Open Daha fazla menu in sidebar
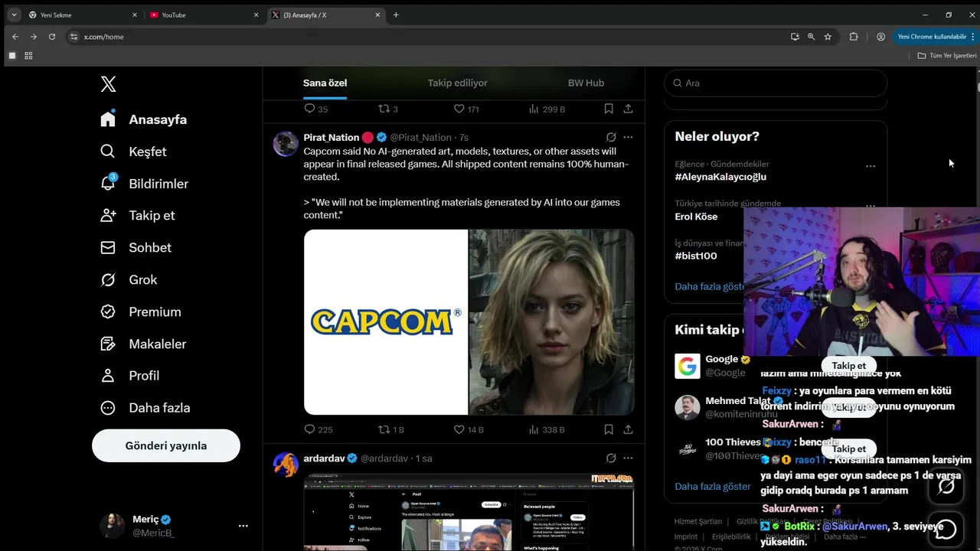Screen dimensions: 980x551 click(x=145, y=407)
